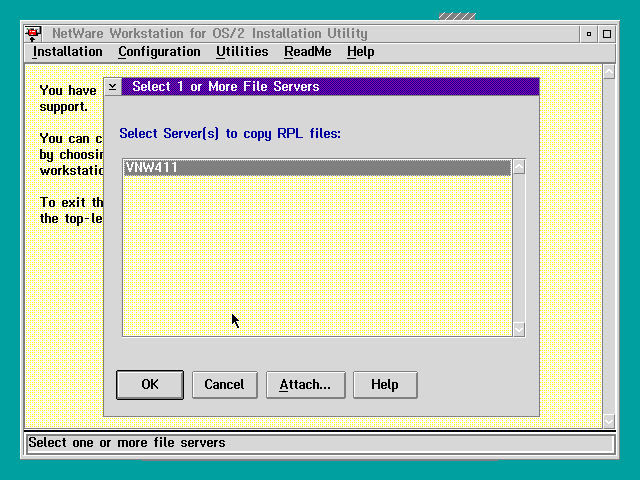The image size is (640, 480).
Task: Open the NetWare window system menu icon
Action: click(33, 33)
